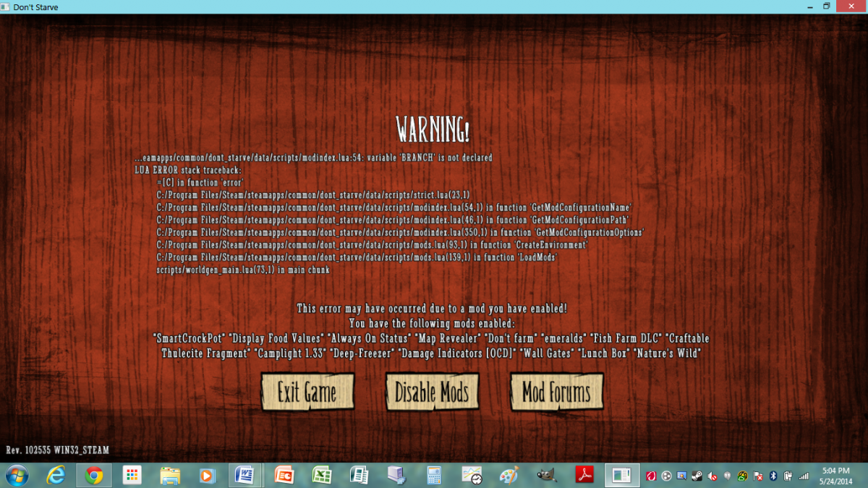Image resolution: width=868 pixels, height=488 pixels.
Task: Open PowerPoint from the taskbar
Action: click(284, 476)
